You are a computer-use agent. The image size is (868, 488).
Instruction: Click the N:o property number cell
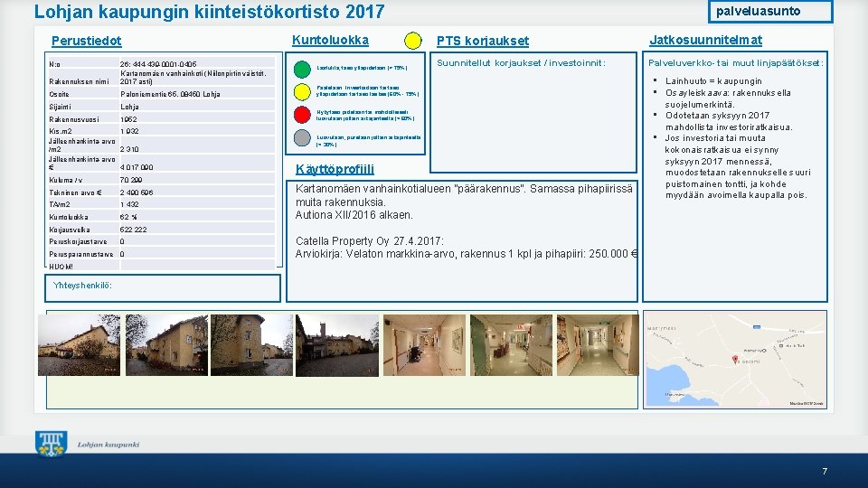tap(197, 64)
